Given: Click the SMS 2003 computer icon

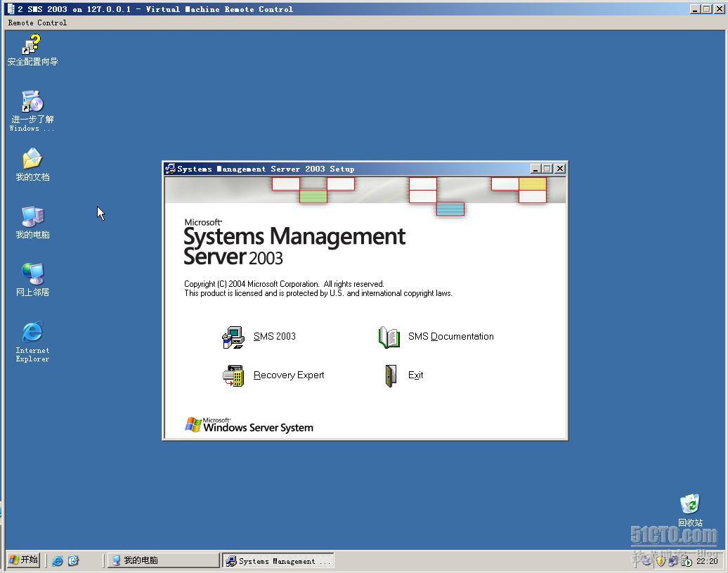Looking at the screenshot, I should (233, 337).
